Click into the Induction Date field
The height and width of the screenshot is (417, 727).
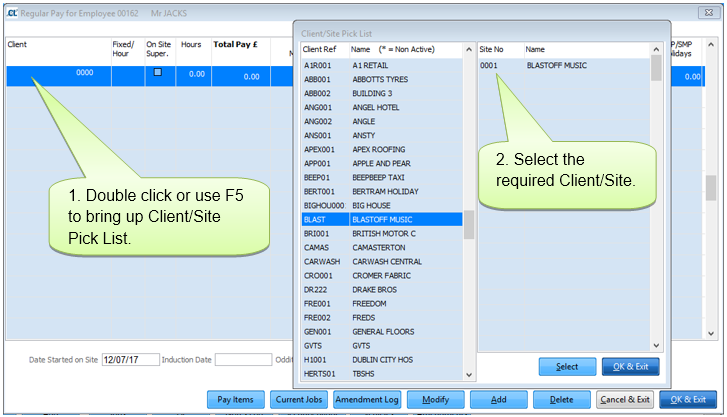pos(242,360)
